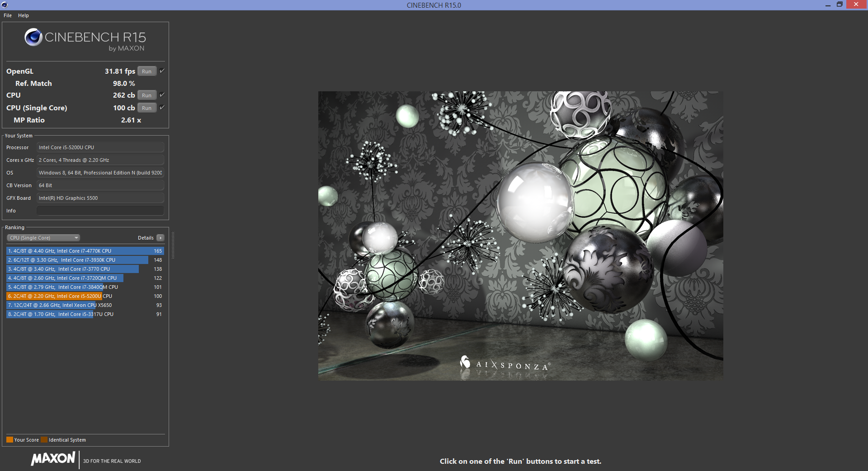This screenshot has height=471, width=868.
Task: Open the Help menu
Action: pyautogui.click(x=24, y=15)
